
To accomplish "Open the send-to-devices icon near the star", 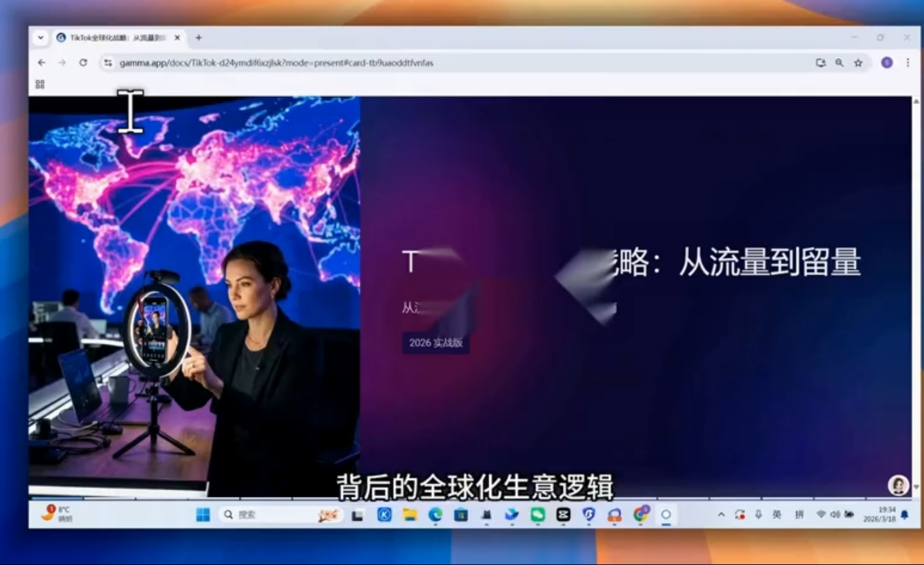I will coord(821,62).
